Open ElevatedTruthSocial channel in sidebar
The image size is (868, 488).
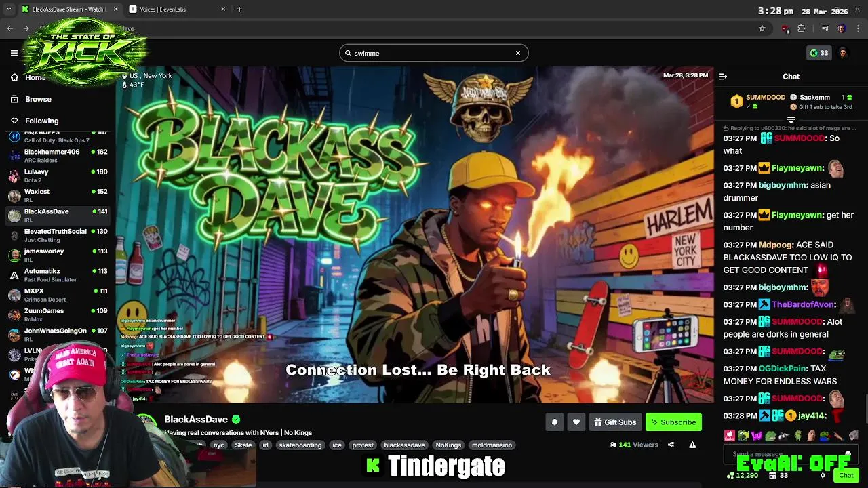tap(58, 235)
